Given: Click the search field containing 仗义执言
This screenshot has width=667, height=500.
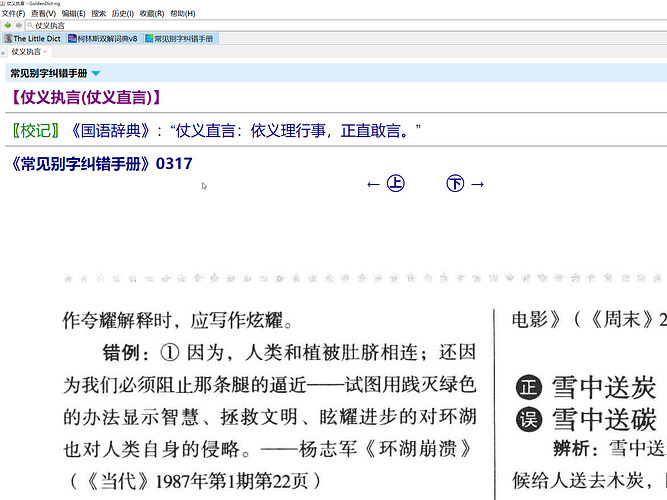Looking at the screenshot, I should [345, 26].
